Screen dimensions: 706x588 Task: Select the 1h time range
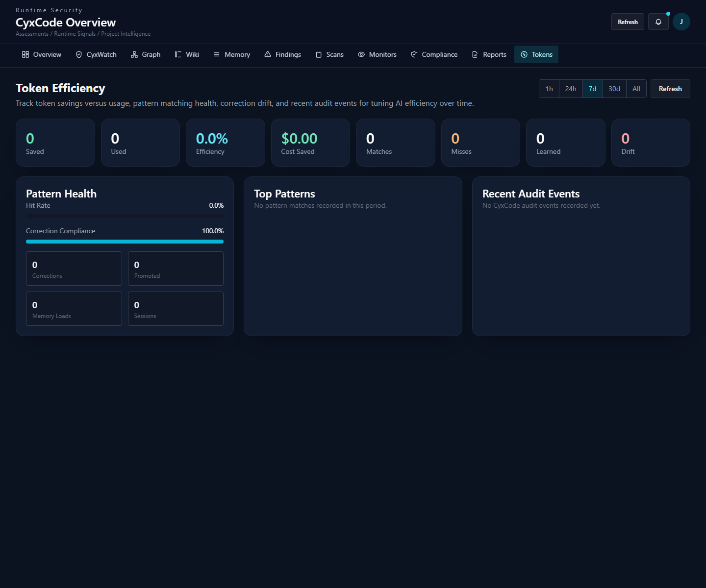[549, 89]
